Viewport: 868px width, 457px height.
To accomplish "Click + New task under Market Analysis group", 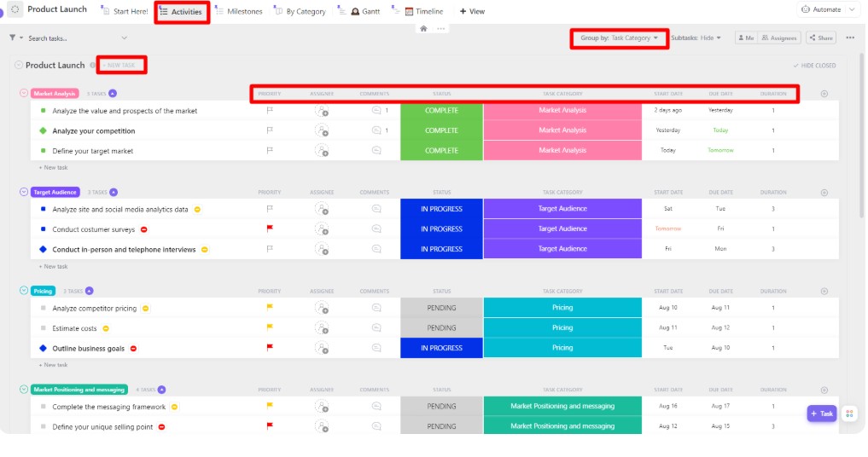I will [x=53, y=167].
